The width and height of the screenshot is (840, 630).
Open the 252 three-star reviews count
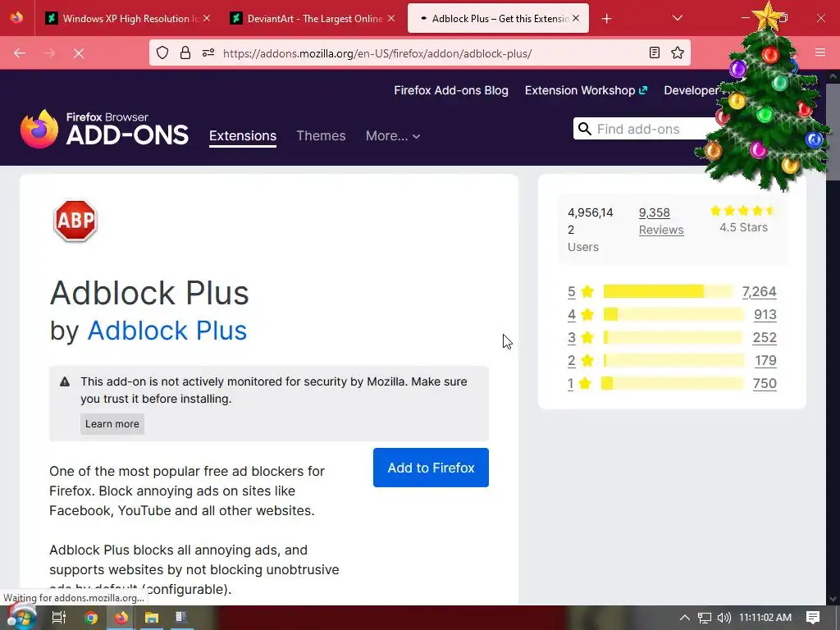pos(765,337)
